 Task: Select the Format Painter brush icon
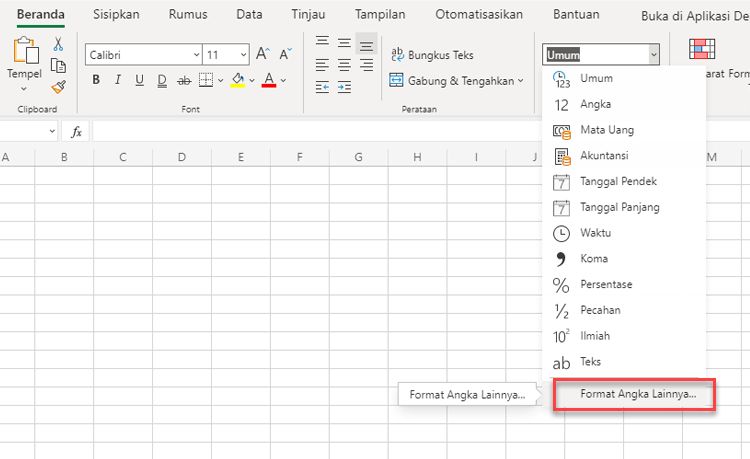click(58, 87)
